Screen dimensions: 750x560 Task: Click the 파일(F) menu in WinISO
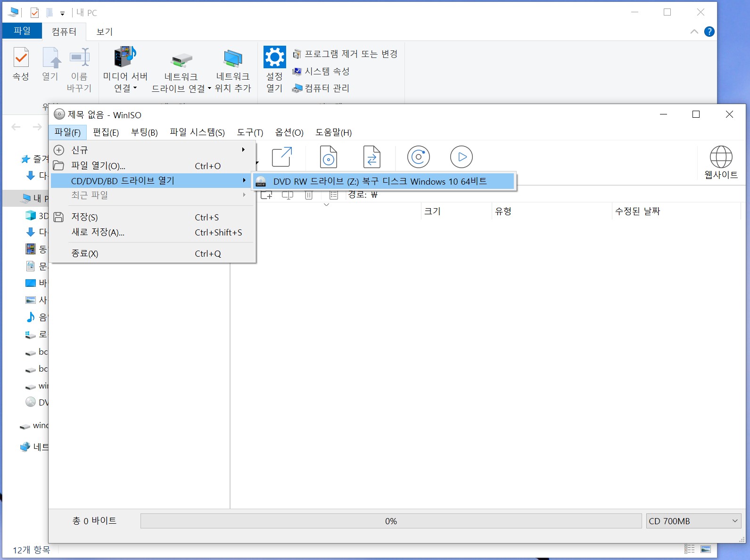point(67,132)
